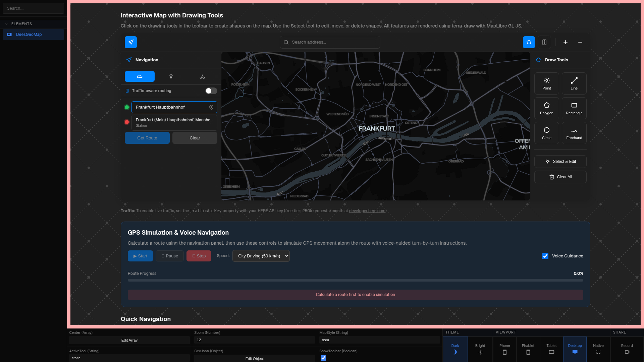Pick the Rectangle drawing tool
This screenshot has width=644, height=362.
574,108
